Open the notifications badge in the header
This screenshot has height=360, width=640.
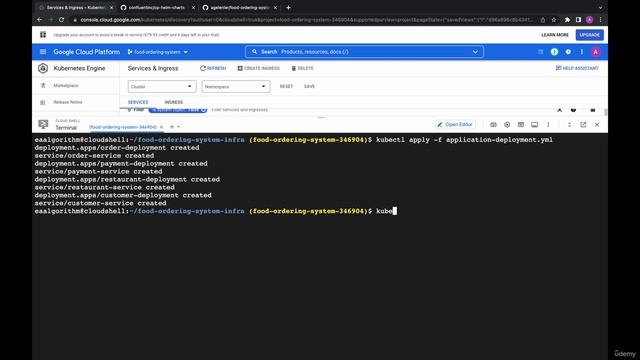tap(554, 52)
